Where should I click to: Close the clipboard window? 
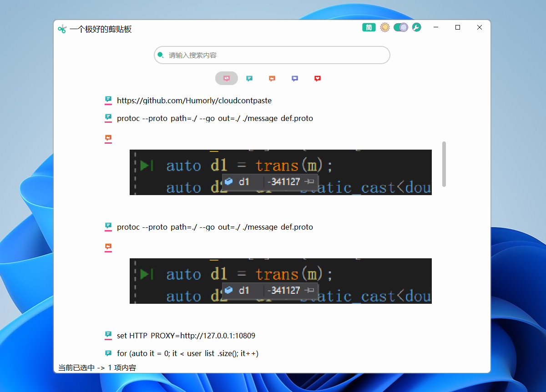click(480, 27)
